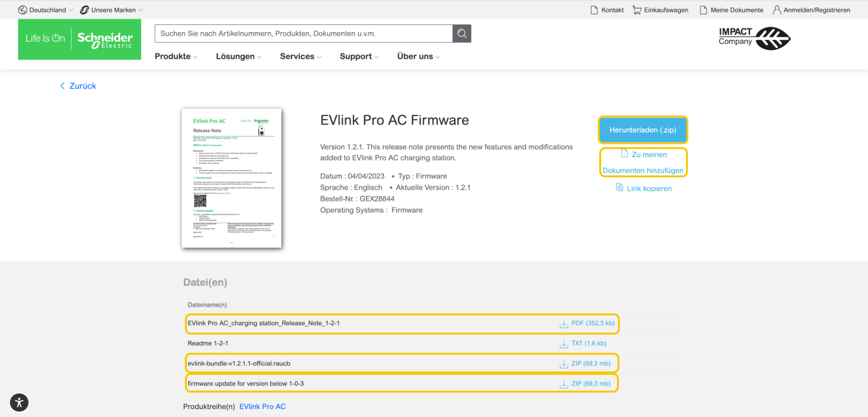Open the Services menu
This screenshot has height=417, width=868.
pos(301,57)
